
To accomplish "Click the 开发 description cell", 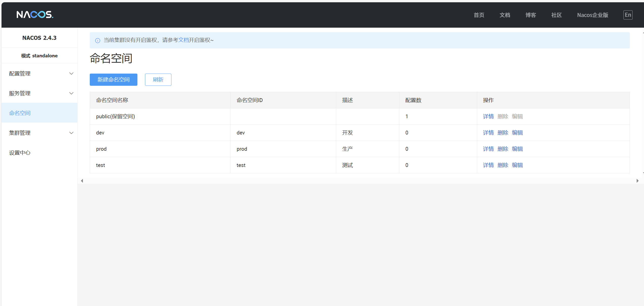I will pyautogui.click(x=367, y=133).
